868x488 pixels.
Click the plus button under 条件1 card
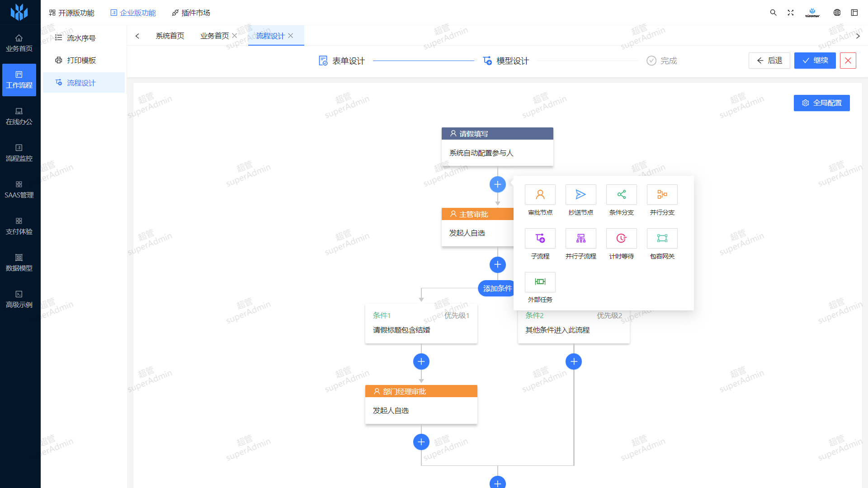[x=421, y=361]
